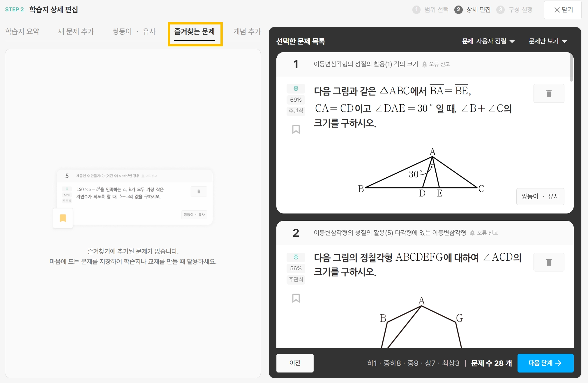Bookmark problem 2 as favorite
Viewport: 588px width, 383px height.
click(296, 298)
